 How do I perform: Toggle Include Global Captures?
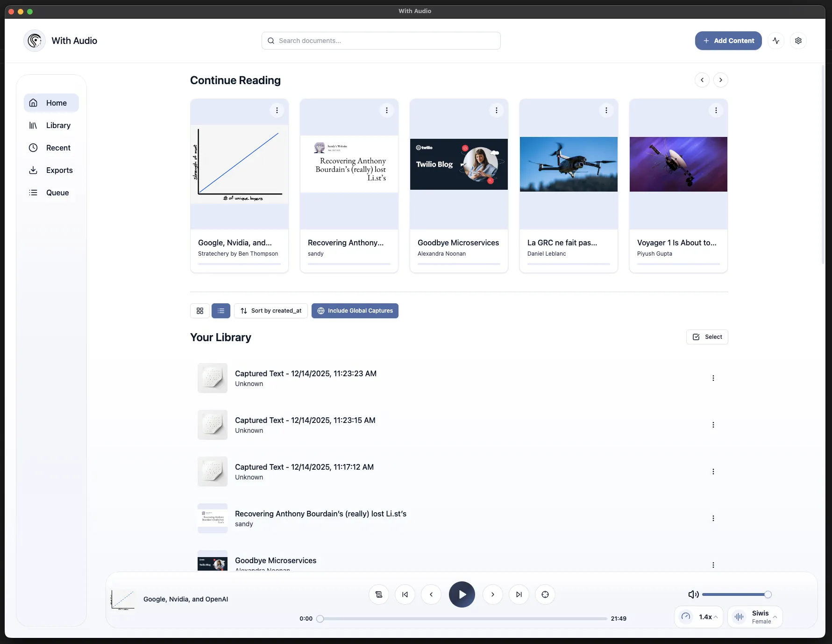[x=355, y=311]
